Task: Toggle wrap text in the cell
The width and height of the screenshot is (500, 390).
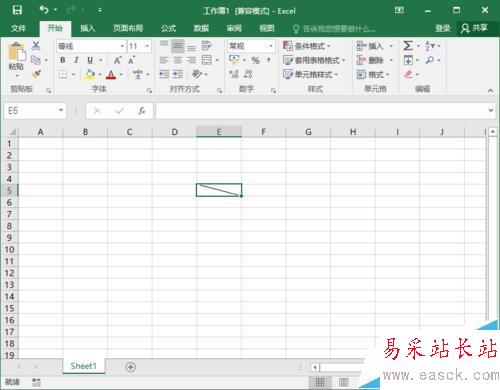Action: click(x=207, y=46)
